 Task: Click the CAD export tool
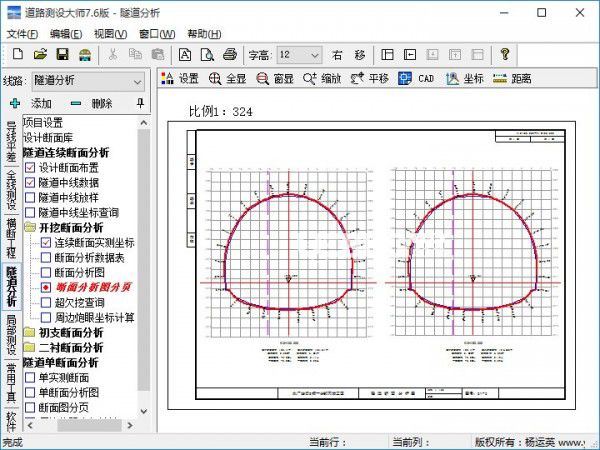(416, 78)
